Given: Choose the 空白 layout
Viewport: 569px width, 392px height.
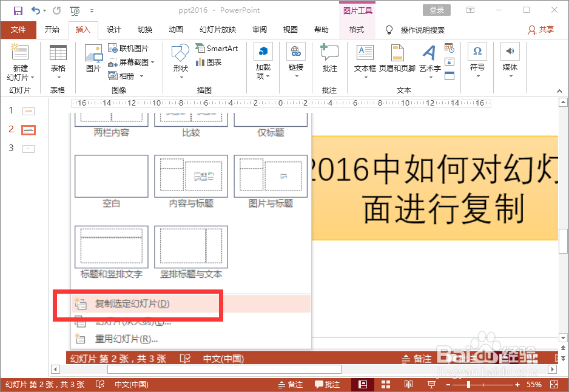Looking at the screenshot, I should pos(112,181).
